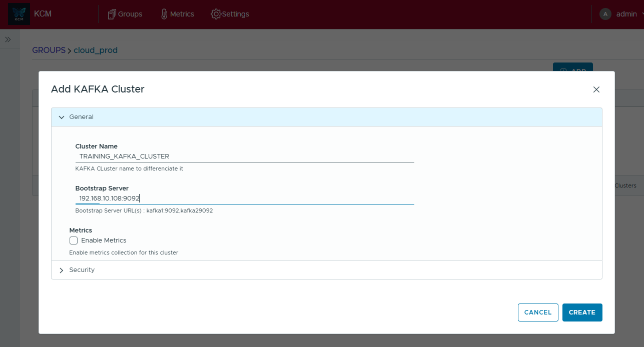Click the Groups stacked-pages icon
The width and height of the screenshot is (644, 347).
click(112, 14)
